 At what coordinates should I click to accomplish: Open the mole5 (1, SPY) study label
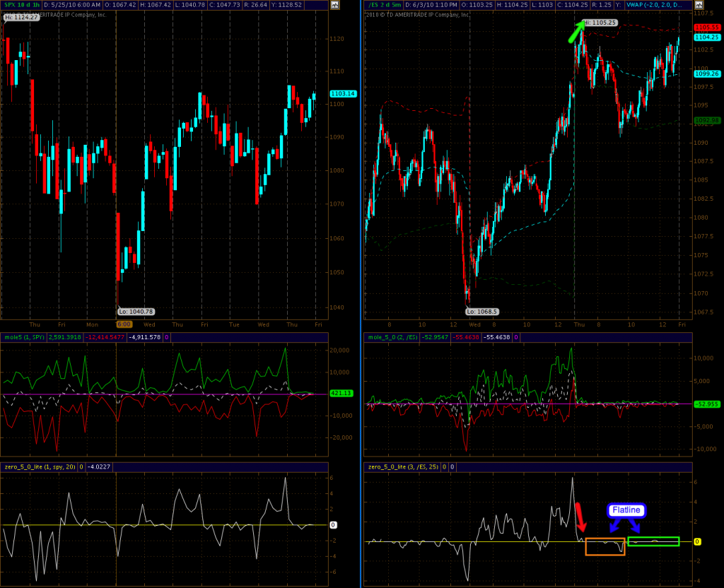24,337
